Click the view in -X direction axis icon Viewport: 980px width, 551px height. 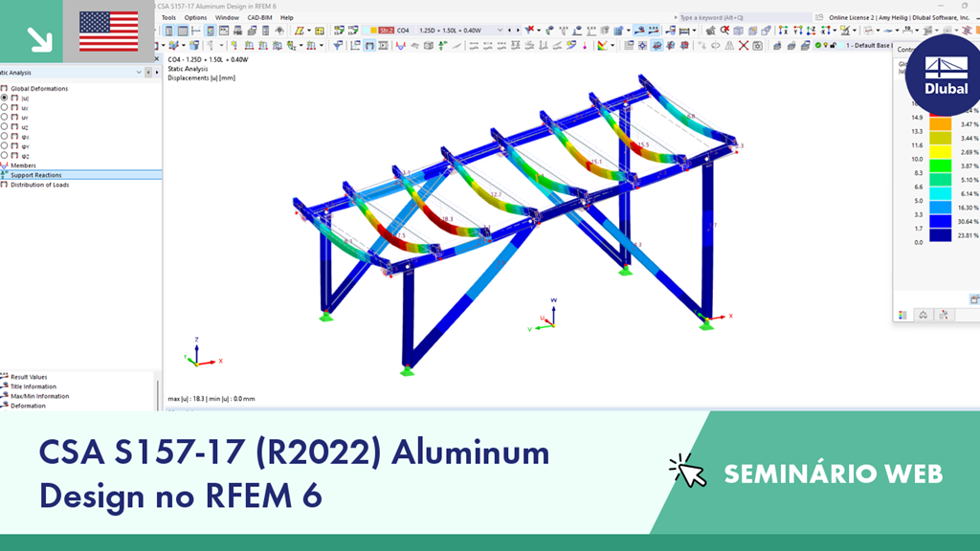[825, 30]
